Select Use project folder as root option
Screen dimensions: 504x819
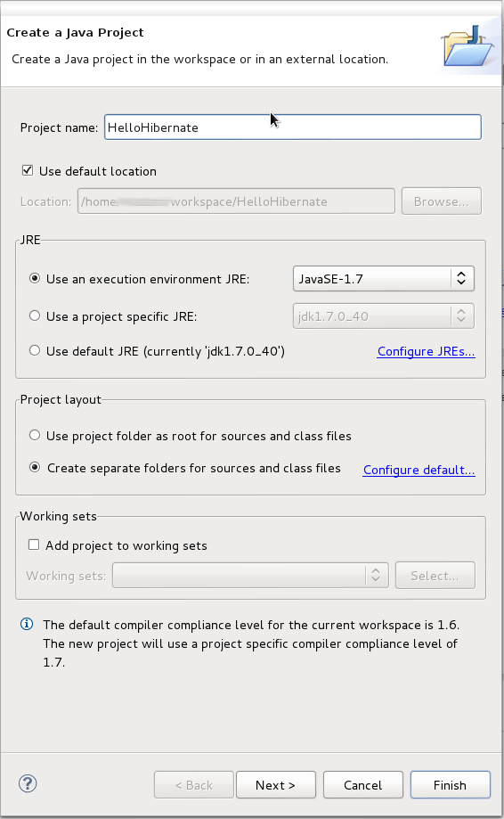coord(35,435)
